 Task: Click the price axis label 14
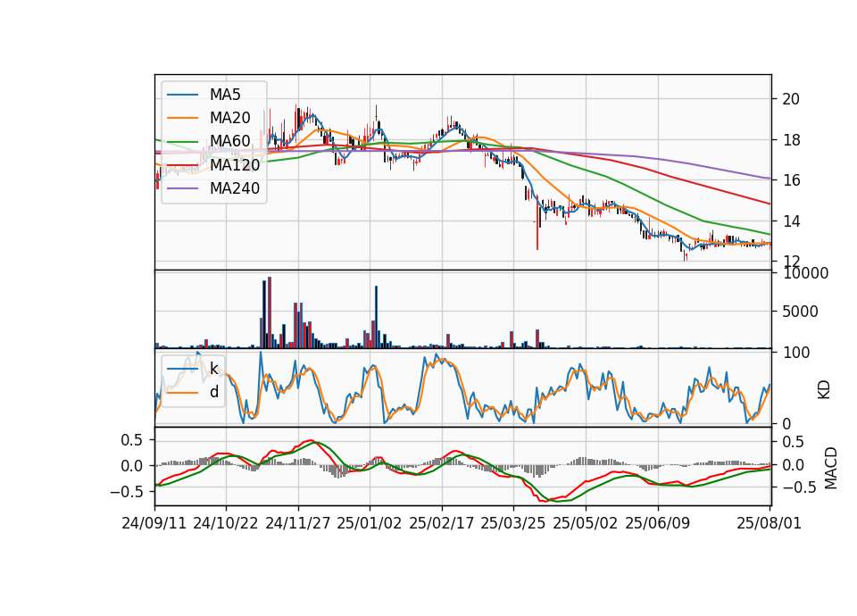[791, 221]
